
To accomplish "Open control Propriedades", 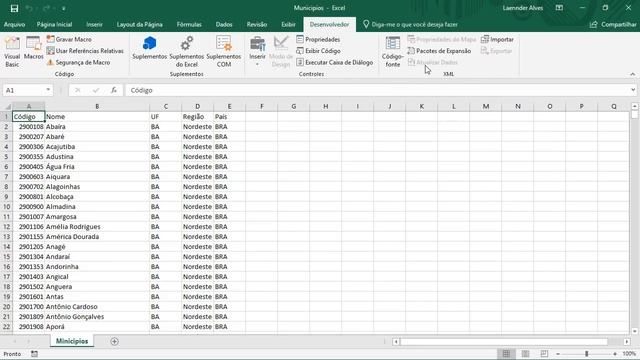I will click(318, 39).
